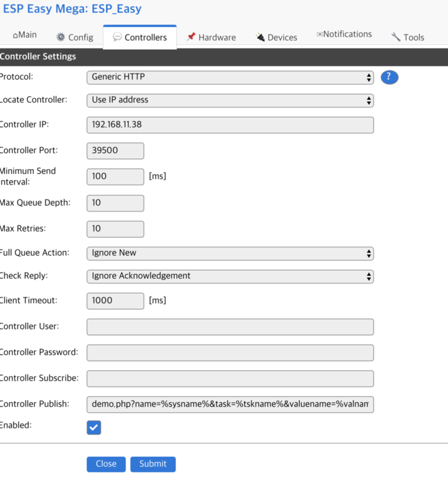Click the Controller IP field
This screenshot has width=448, height=486.
click(x=230, y=125)
